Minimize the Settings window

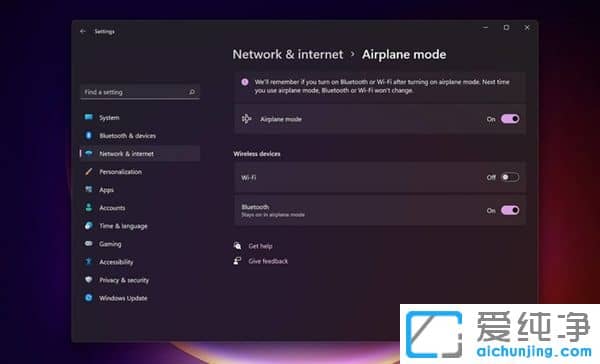pos(486,28)
